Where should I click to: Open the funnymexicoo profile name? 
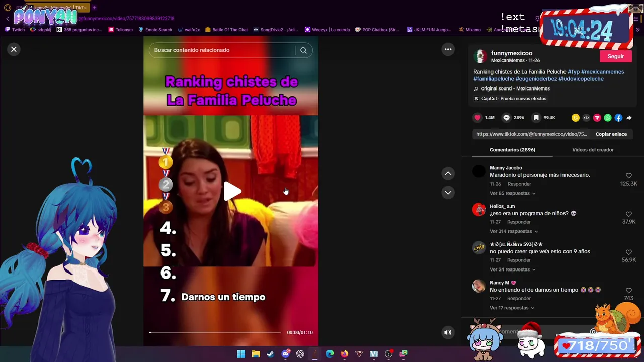tap(511, 53)
